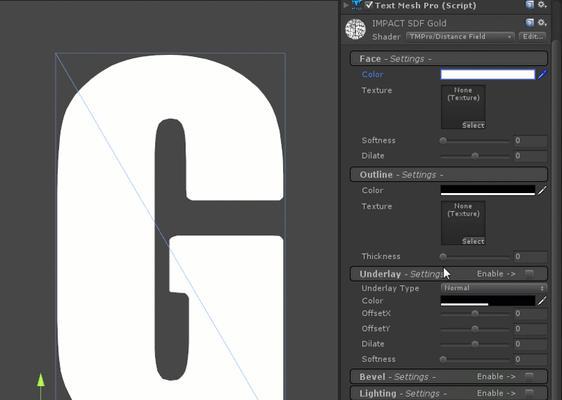
Task: Open Text Mesh Pro component gear menu
Action: point(542,5)
